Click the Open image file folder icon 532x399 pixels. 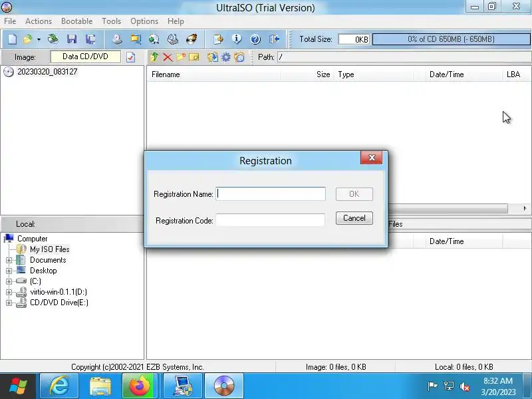[x=27, y=39]
